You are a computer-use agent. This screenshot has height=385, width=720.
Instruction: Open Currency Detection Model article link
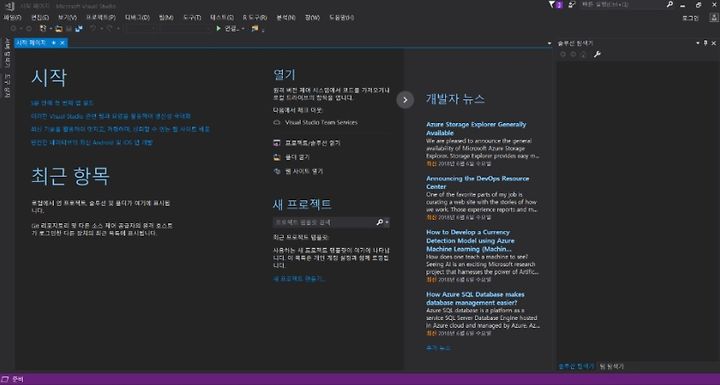tap(470, 240)
